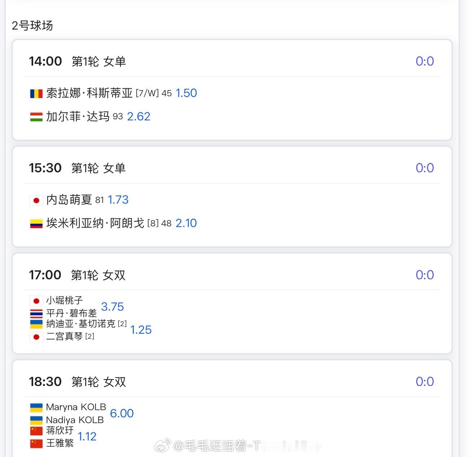Screen dimensions: 476x457
Task: Open player 索拉娜·科斯蒂亚
Action: pyautogui.click(x=89, y=93)
